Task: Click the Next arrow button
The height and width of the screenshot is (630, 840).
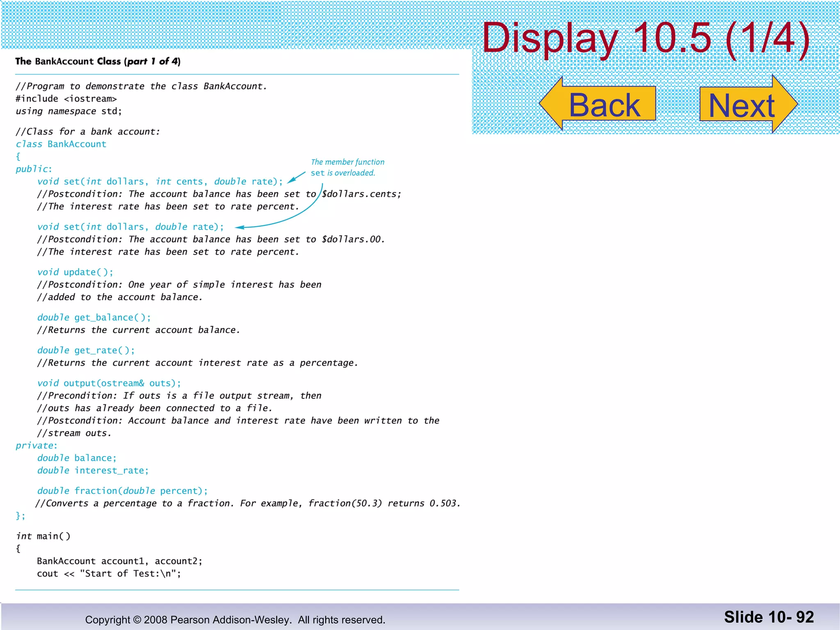Action: (x=748, y=104)
